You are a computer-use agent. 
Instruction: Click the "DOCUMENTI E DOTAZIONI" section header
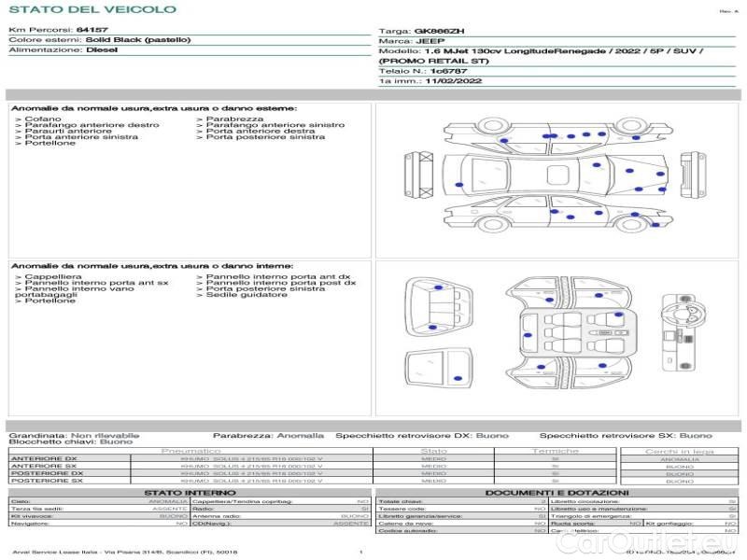(x=557, y=493)
